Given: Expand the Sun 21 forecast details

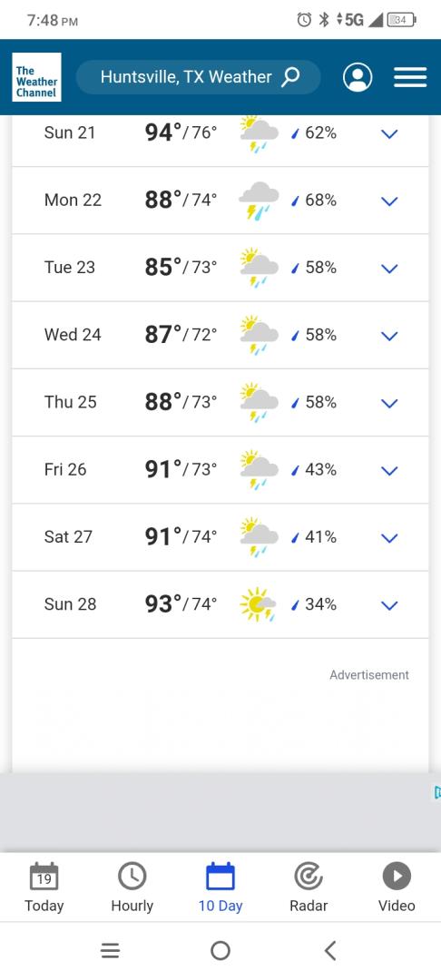Looking at the screenshot, I should point(389,133).
